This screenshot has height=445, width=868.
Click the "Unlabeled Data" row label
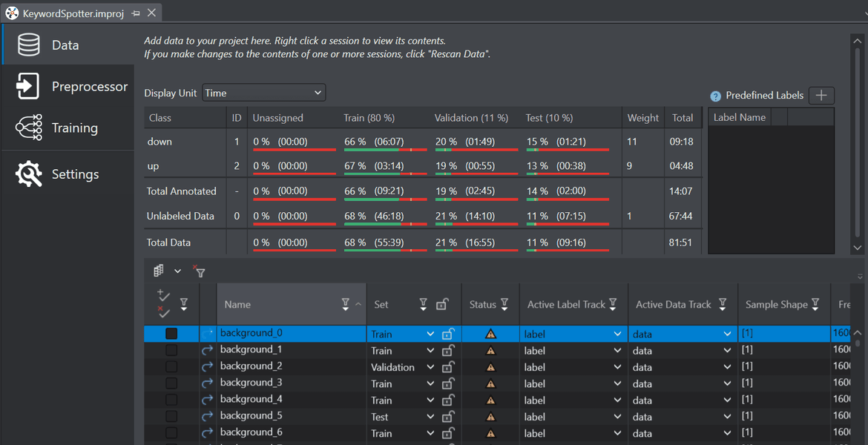tap(180, 216)
